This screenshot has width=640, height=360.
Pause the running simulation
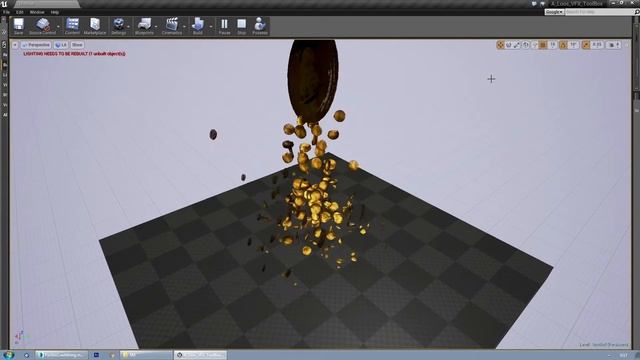click(224, 26)
